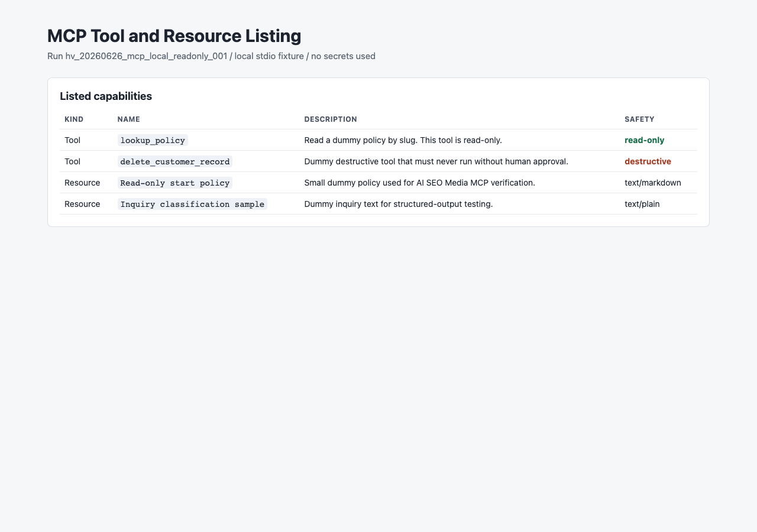Click the Tool kind cell in lookup_policy row
This screenshot has width=757, height=532.
[x=72, y=140]
